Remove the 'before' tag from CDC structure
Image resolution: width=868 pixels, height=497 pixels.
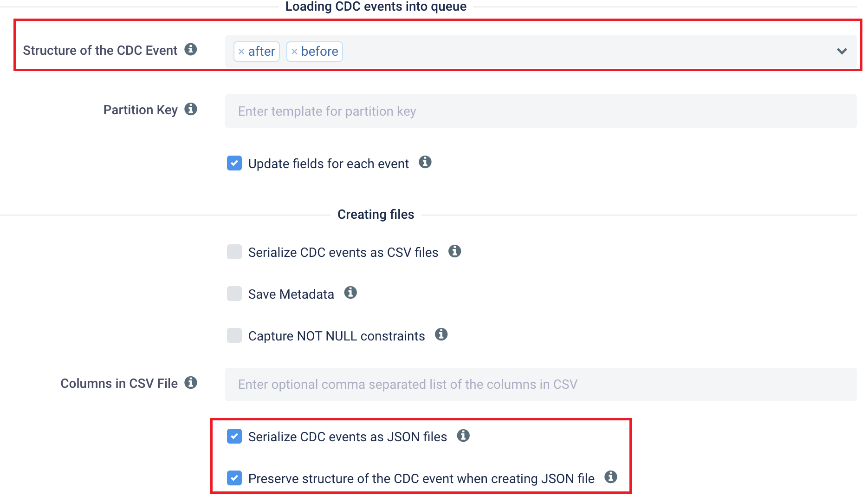(x=294, y=52)
